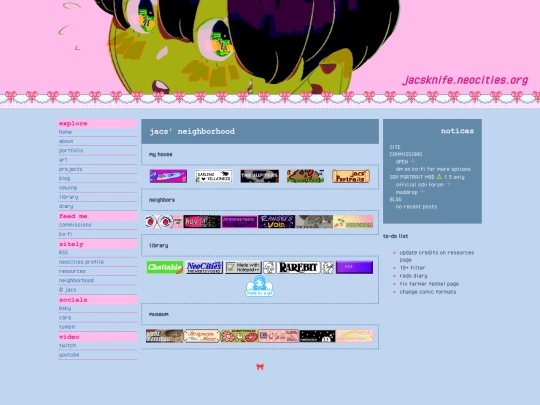Click the gray cat face neighbor badge

pyautogui.click(x=314, y=222)
